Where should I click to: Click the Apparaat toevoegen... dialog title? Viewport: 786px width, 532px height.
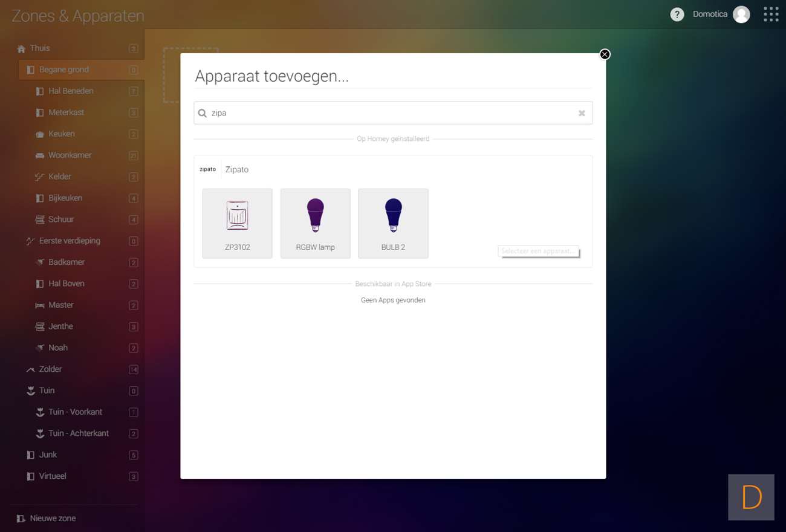[x=271, y=76]
